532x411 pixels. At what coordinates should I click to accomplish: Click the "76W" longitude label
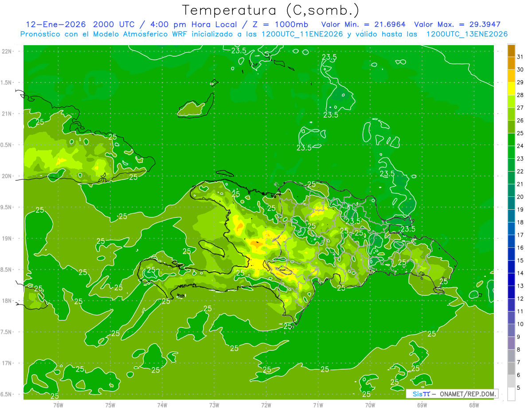click(58, 405)
